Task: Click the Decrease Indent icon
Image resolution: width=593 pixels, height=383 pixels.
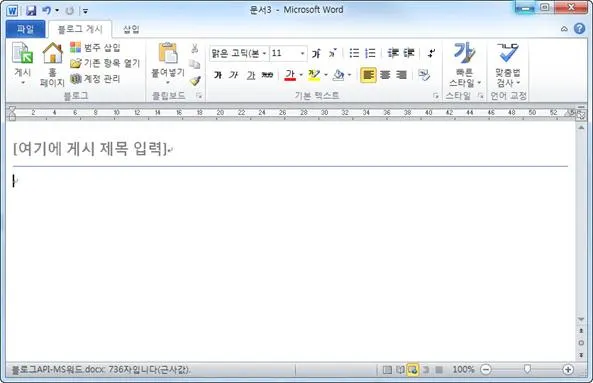Action: [x=393, y=53]
